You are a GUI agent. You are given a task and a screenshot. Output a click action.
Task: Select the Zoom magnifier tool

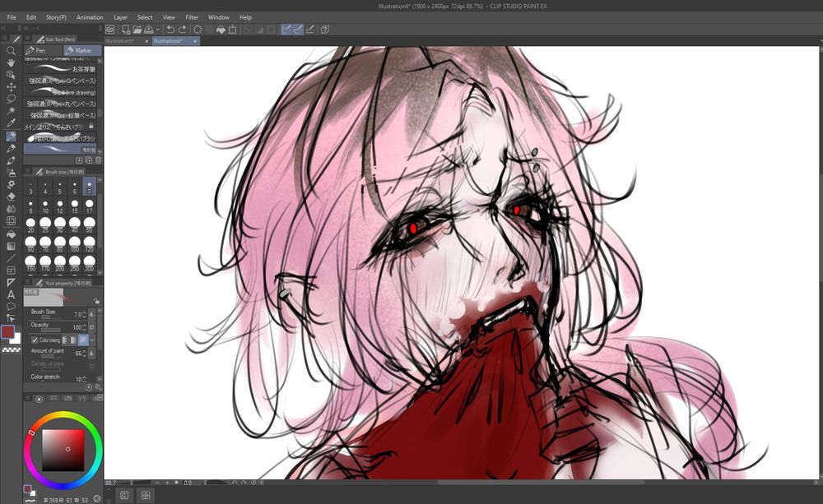11,50
